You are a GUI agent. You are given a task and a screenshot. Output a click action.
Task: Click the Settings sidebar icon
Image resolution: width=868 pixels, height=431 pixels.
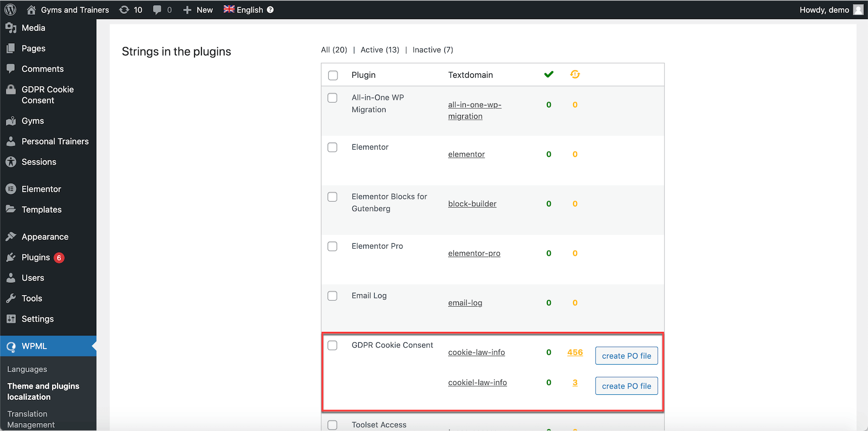click(x=11, y=319)
